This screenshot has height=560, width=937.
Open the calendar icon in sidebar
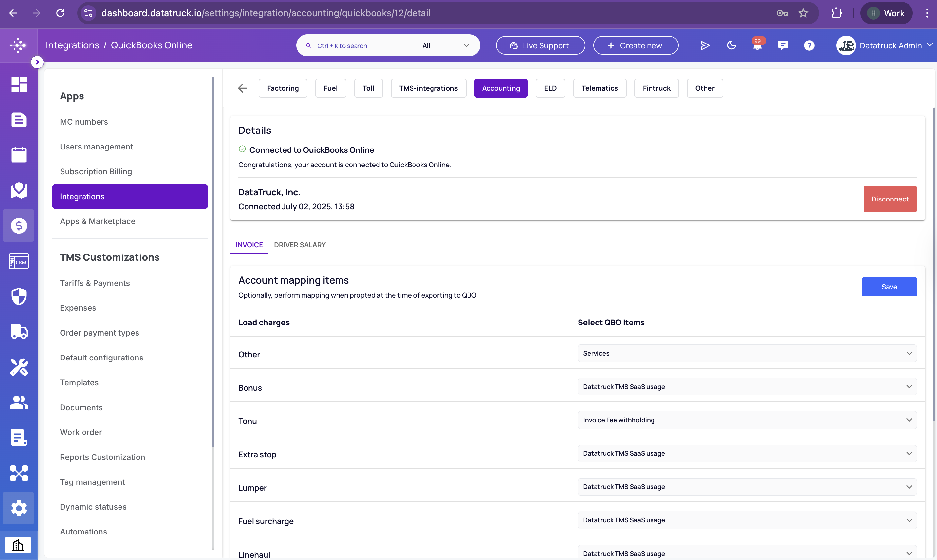[x=19, y=155]
